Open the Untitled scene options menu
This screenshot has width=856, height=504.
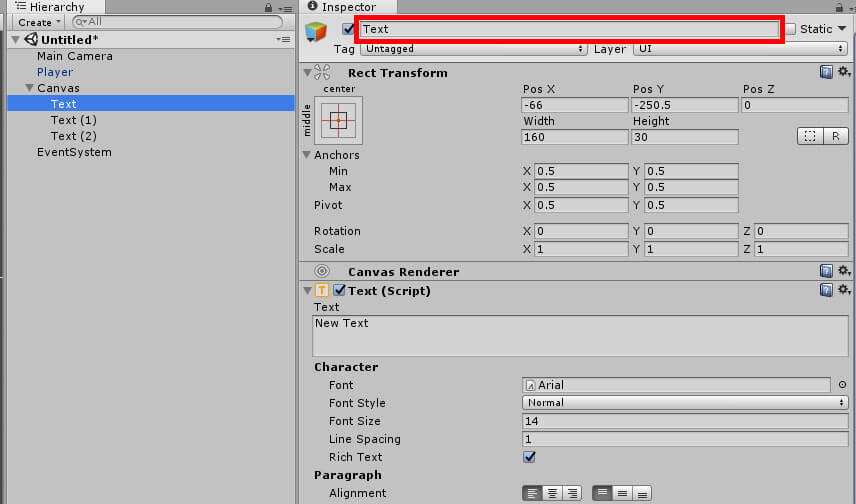pyautogui.click(x=283, y=39)
